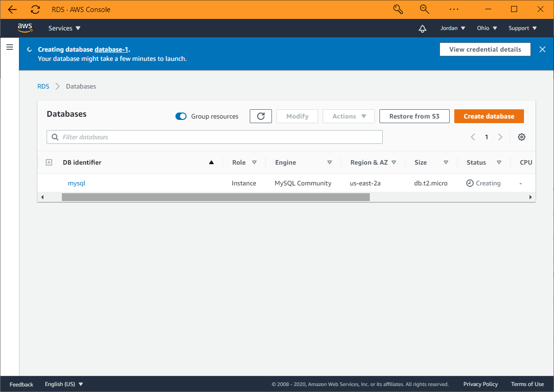
Task: Open the Support menu
Action: pyautogui.click(x=523, y=28)
